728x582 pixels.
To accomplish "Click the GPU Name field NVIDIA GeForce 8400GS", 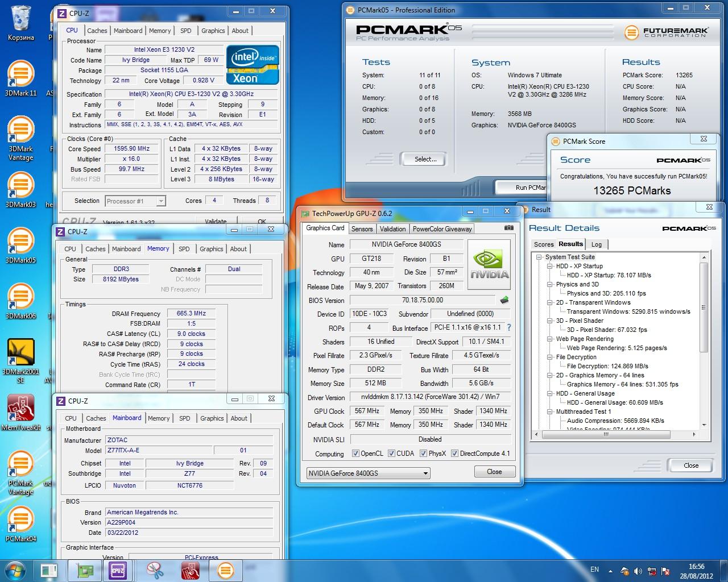I will [406, 244].
